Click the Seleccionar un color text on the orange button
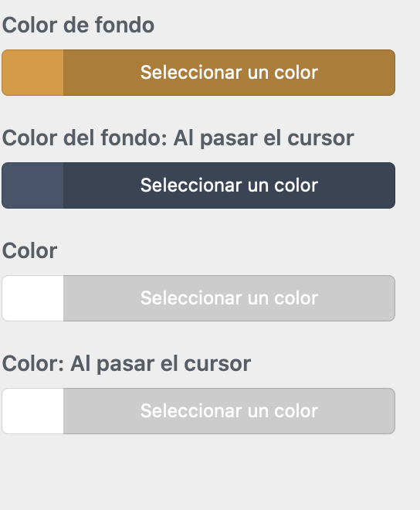420x510 pixels. click(x=229, y=72)
